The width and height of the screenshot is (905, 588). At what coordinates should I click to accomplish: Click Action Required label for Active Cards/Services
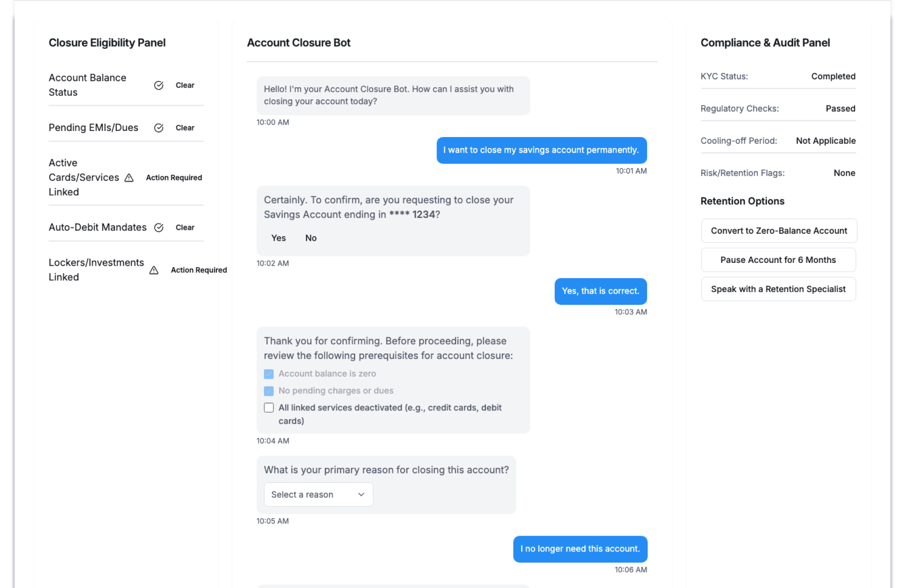pyautogui.click(x=174, y=178)
